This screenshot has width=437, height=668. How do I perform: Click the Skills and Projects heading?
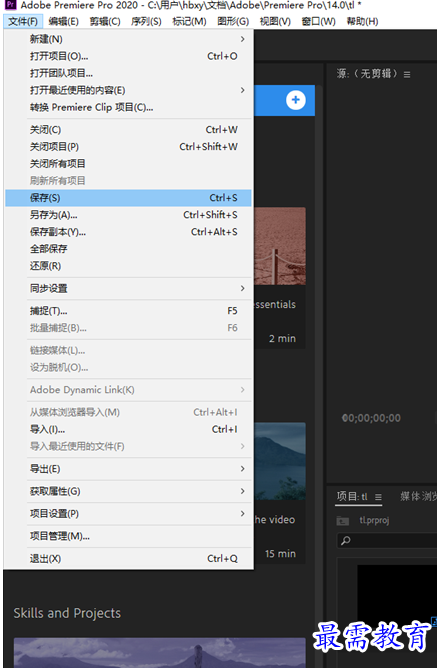point(67,613)
